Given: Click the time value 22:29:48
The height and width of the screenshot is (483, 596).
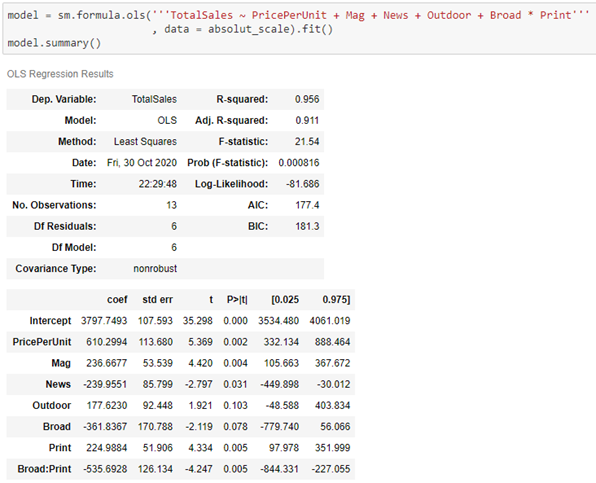Looking at the screenshot, I should click(158, 184).
